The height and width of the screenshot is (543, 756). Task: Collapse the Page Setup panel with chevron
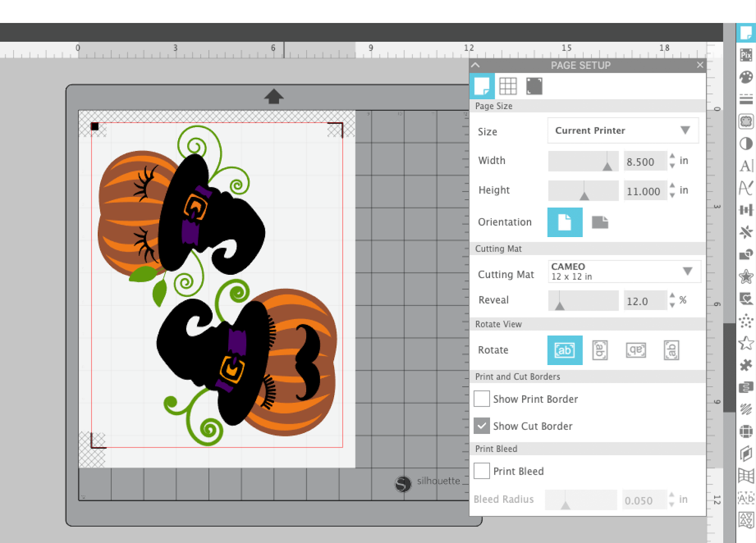click(x=476, y=65)
